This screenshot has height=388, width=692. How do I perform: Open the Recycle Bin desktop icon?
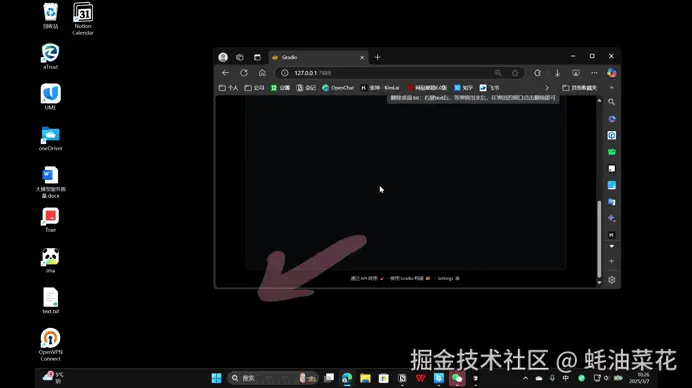tap(50, 15)
